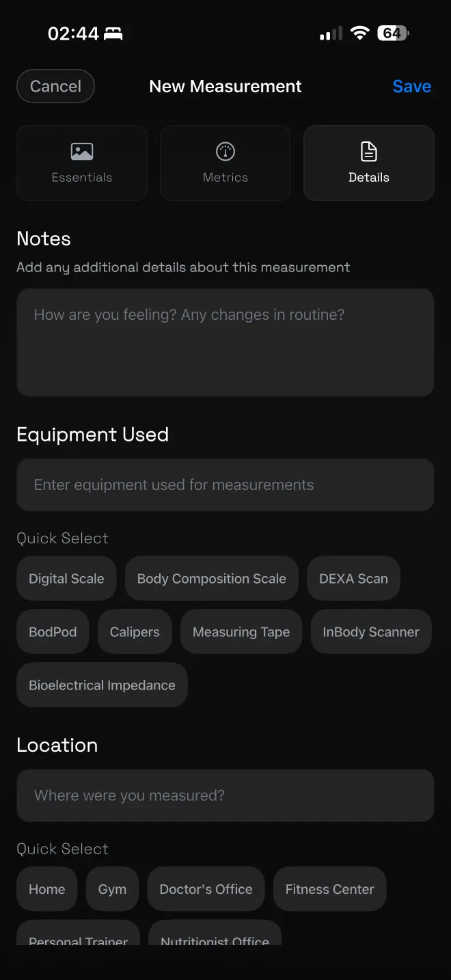Click the Equipment Used input field

225,485
